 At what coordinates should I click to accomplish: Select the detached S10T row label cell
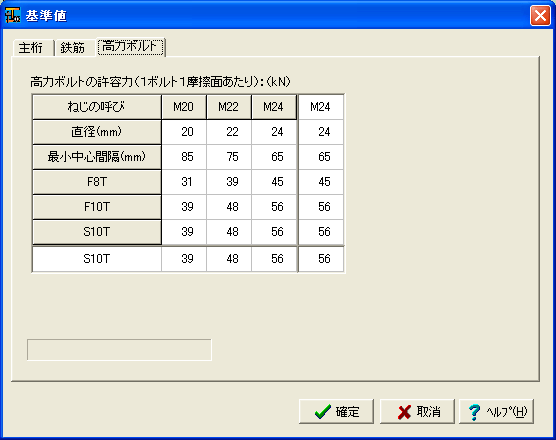coord(97,259)
